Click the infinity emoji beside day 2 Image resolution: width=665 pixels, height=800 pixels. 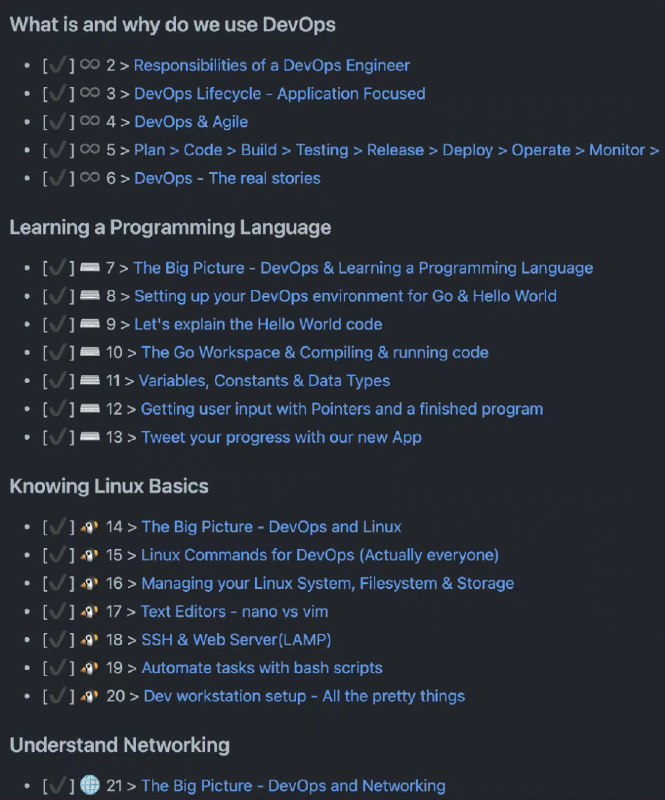pos(90,66)
